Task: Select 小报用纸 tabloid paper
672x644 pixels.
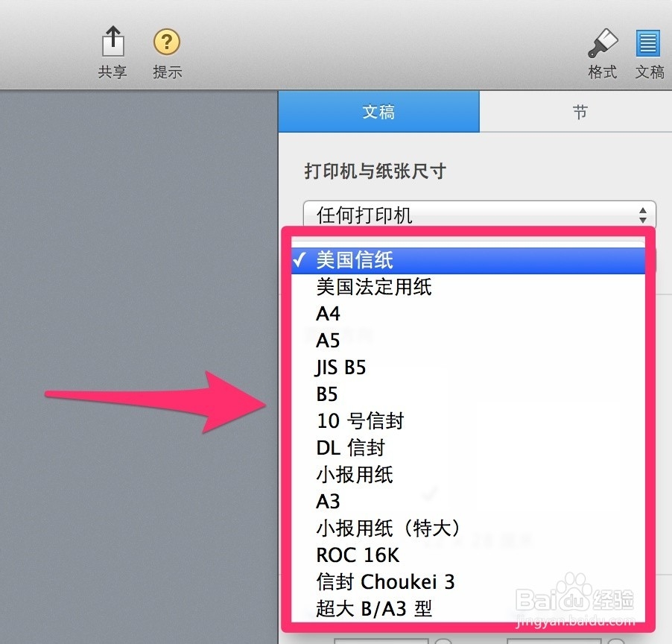Action: click(x=468, y=475)
